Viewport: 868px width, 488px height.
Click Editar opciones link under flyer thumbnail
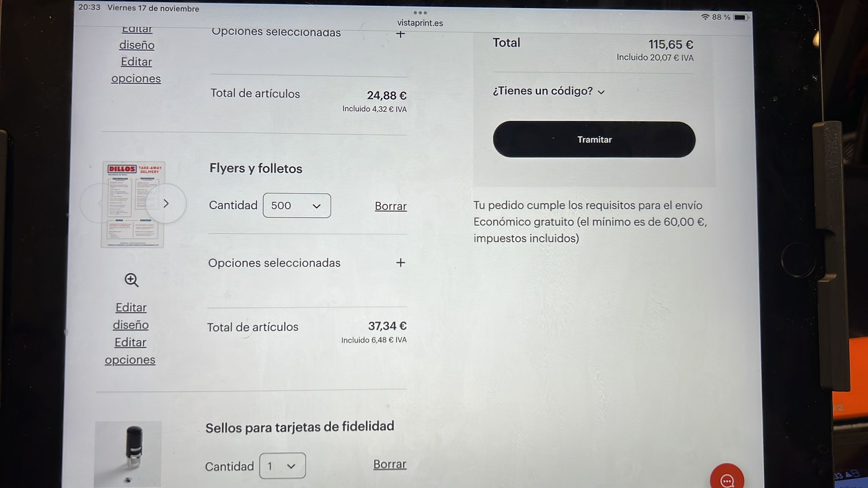130,351
